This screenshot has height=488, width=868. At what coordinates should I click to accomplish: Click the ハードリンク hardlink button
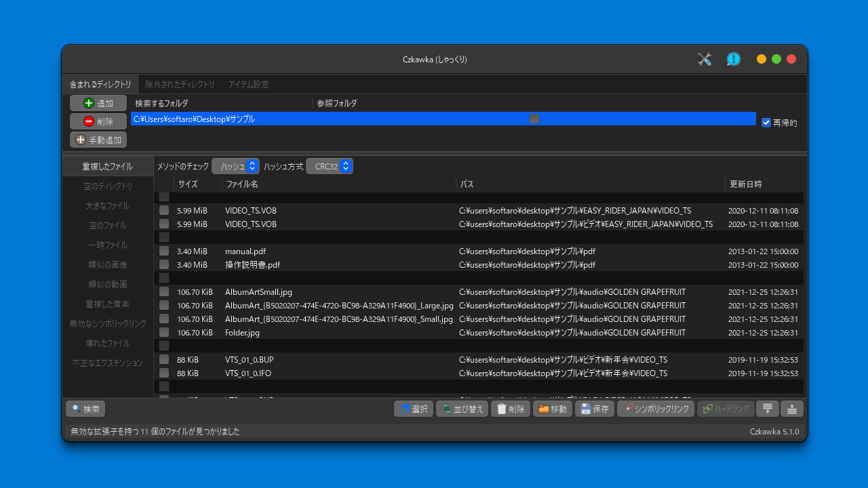726,409
